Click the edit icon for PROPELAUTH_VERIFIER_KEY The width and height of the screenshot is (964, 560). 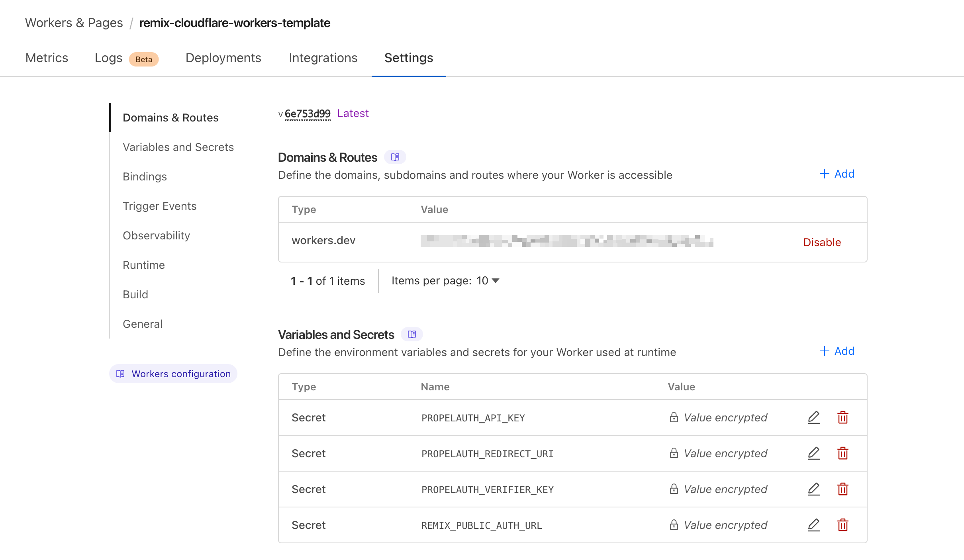[814, 490]
